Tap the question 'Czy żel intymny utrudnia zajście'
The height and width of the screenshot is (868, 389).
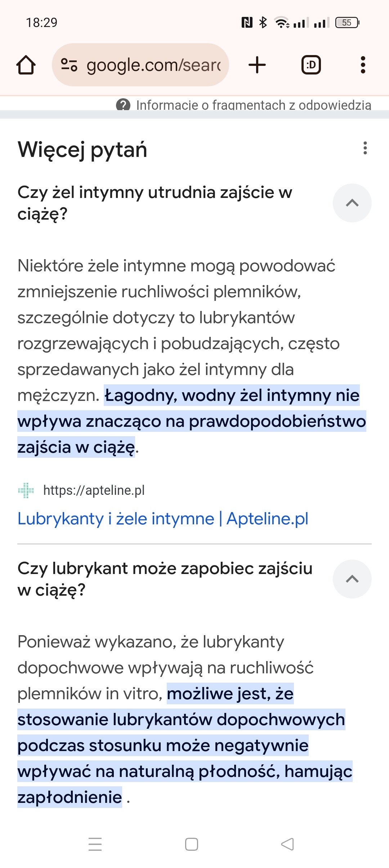tap(155, 203)
